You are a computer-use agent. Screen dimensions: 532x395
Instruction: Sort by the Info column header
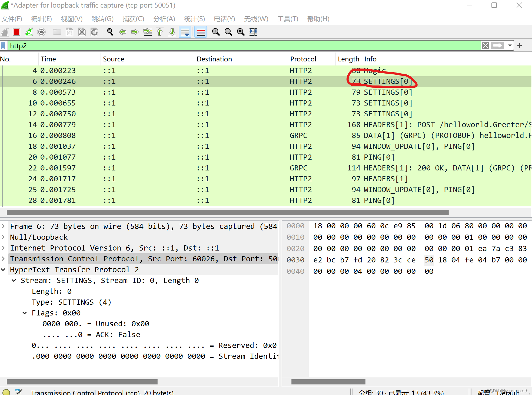click(x=447, y=59)
